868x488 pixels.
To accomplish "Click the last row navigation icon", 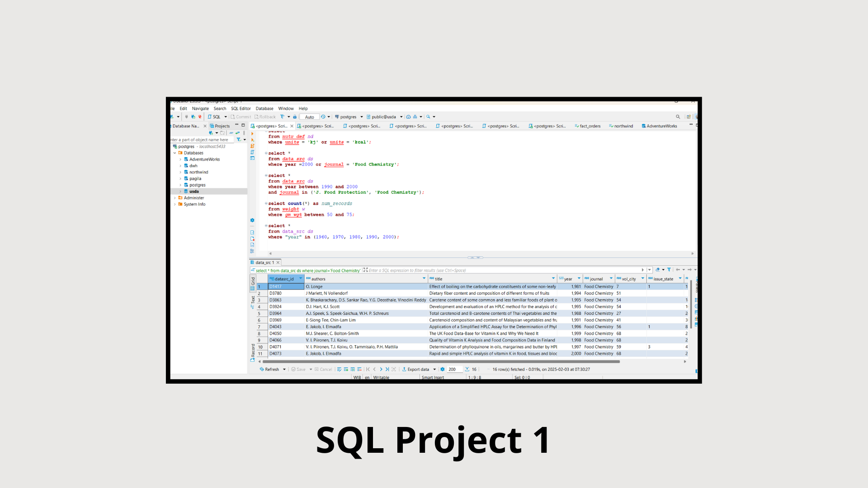I will (x=387, y=369).
